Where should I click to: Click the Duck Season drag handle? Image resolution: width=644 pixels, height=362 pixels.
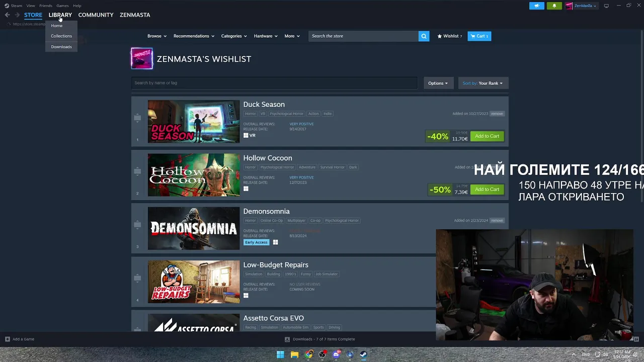click(137, 118)
